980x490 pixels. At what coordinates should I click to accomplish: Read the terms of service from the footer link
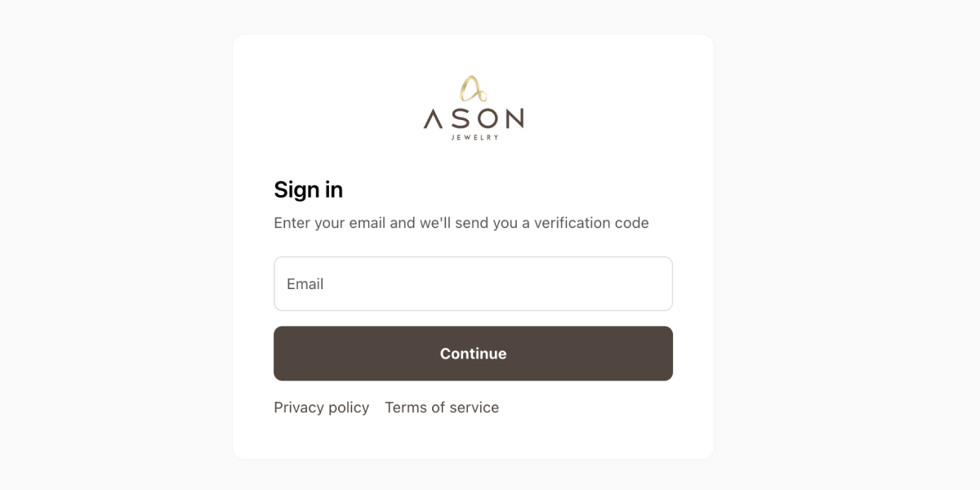point(442,408)
